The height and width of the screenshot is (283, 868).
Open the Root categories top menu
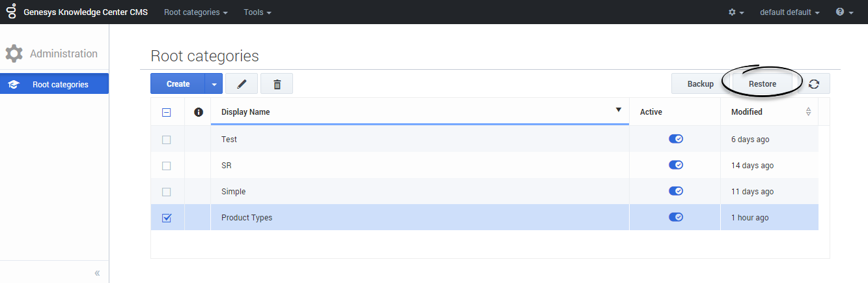click(x=195, y=12)
